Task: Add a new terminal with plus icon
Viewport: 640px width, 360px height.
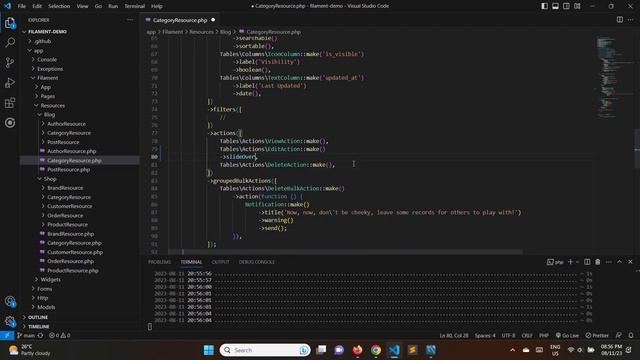Action: point(570,262)
